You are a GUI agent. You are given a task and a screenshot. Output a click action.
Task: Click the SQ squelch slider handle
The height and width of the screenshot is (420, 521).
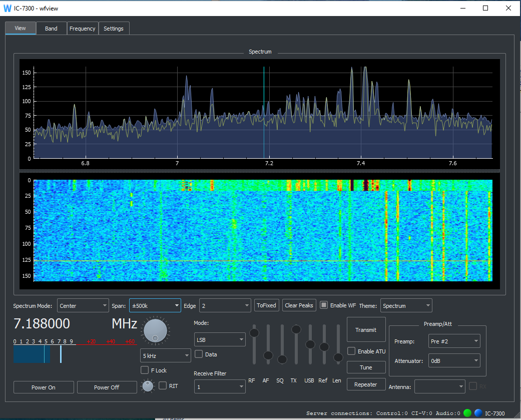point(282,359)
